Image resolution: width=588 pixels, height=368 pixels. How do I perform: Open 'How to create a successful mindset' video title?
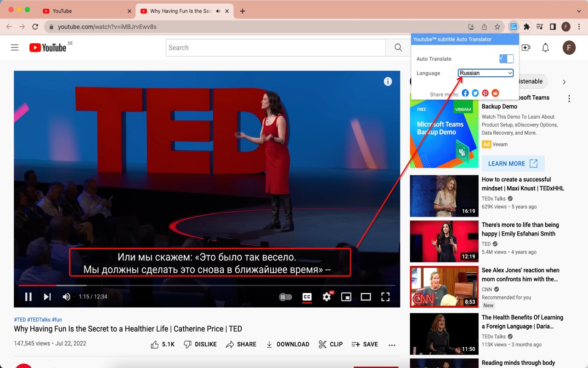(x=523, y=184)
